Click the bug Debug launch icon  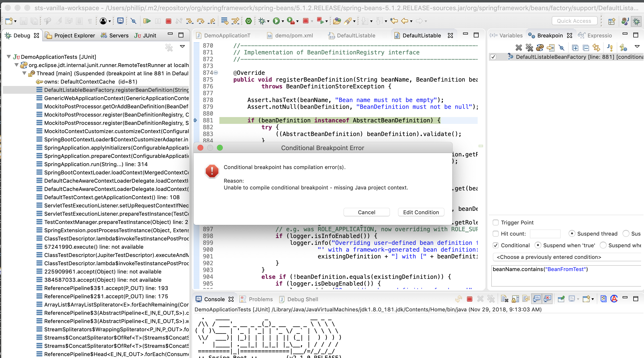262,21
